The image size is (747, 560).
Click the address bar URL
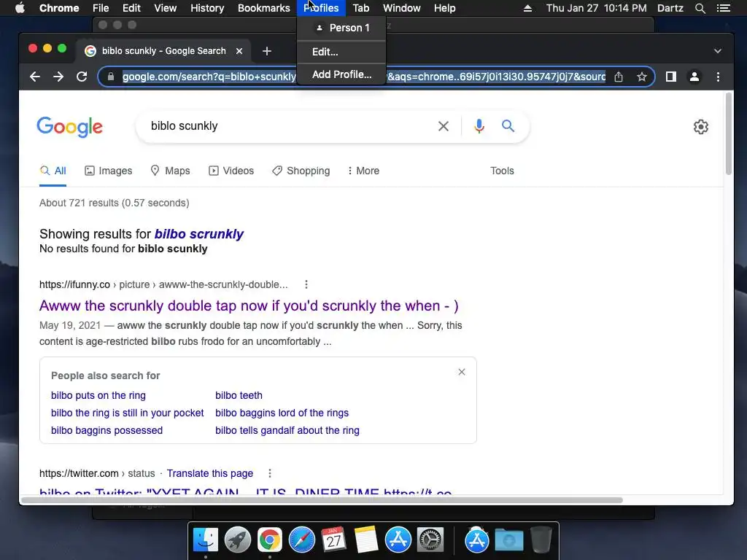pyautogui.click(x=363, y=77)
